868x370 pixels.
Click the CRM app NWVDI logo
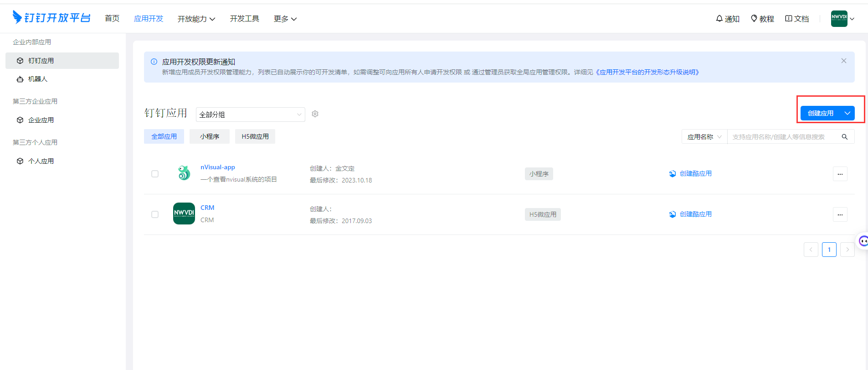click(x=184, y=214)
